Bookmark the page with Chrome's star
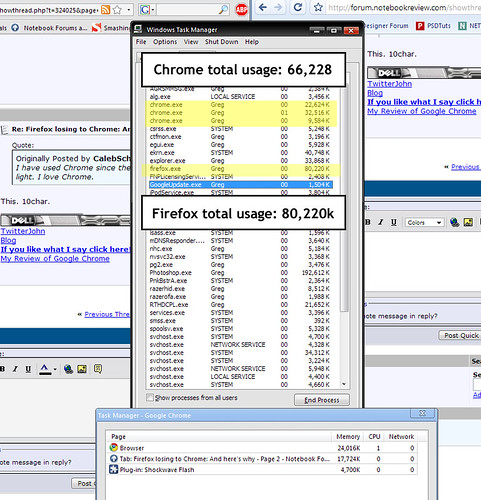The height and width of the screenshot is (500, 481). [x=318, y=7]
